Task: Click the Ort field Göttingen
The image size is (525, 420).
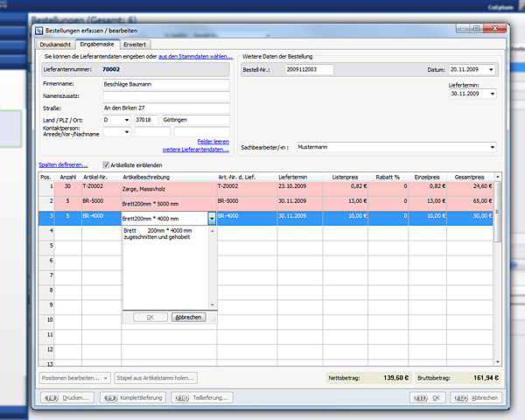Action: pos(196,120)
